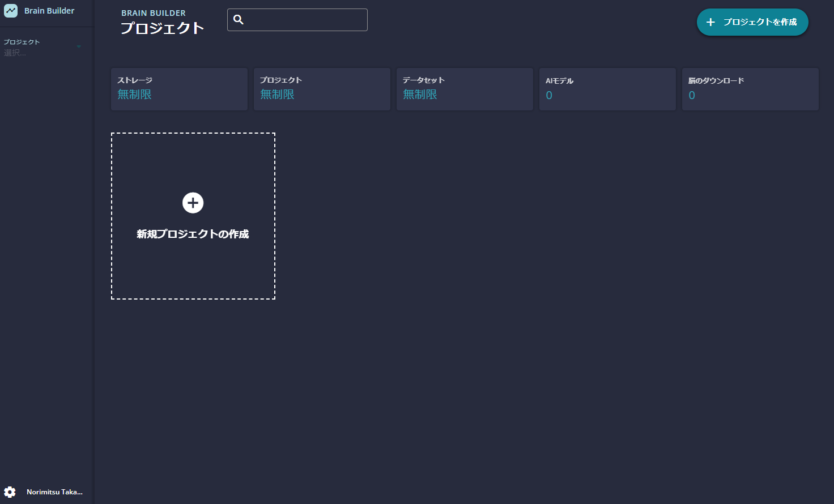Viewport: 834px width, 504px height.
Task: Click the データセット 無制限 stat card
Action: (465, 89)
